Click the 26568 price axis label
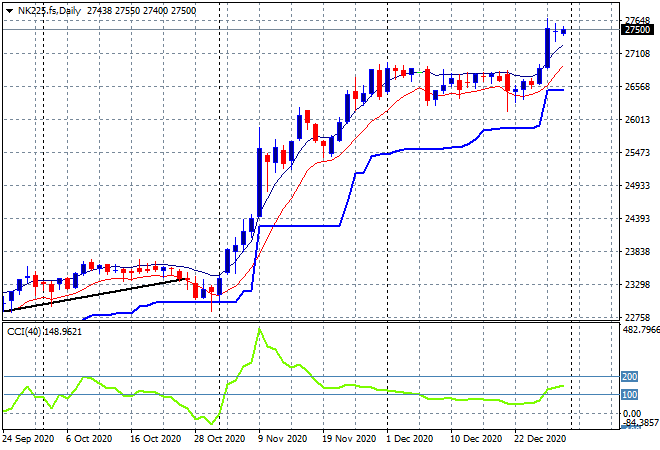This screenshot has height=450, width=660. click(637, 87)
